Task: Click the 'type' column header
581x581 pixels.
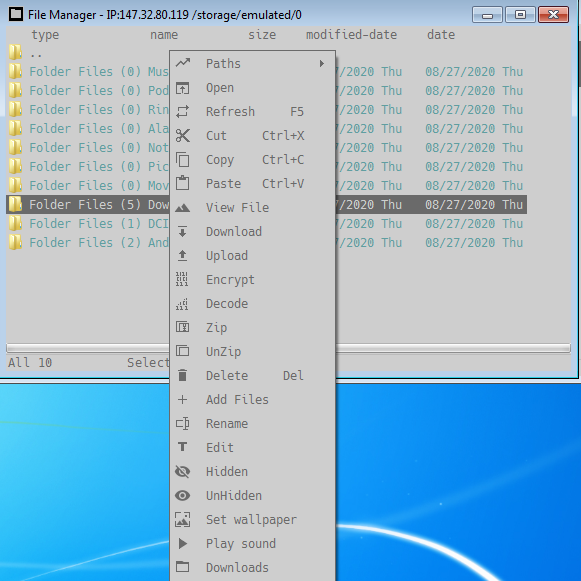Action: tap(45, 35)
